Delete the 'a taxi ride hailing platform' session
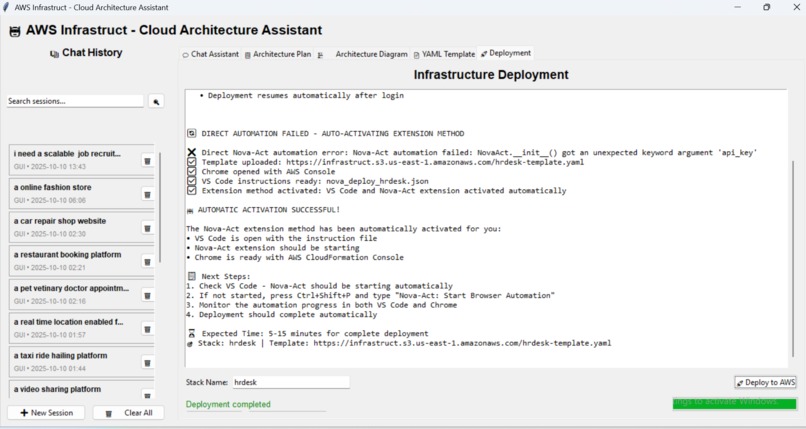 point(147,363)
